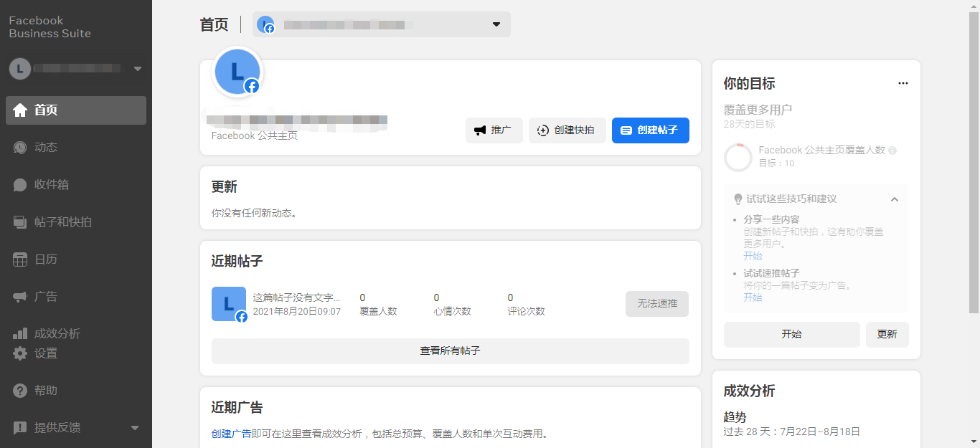Click the 日历 calendar icon
Viewport: 980px width, 448px height.
(20, 259)
